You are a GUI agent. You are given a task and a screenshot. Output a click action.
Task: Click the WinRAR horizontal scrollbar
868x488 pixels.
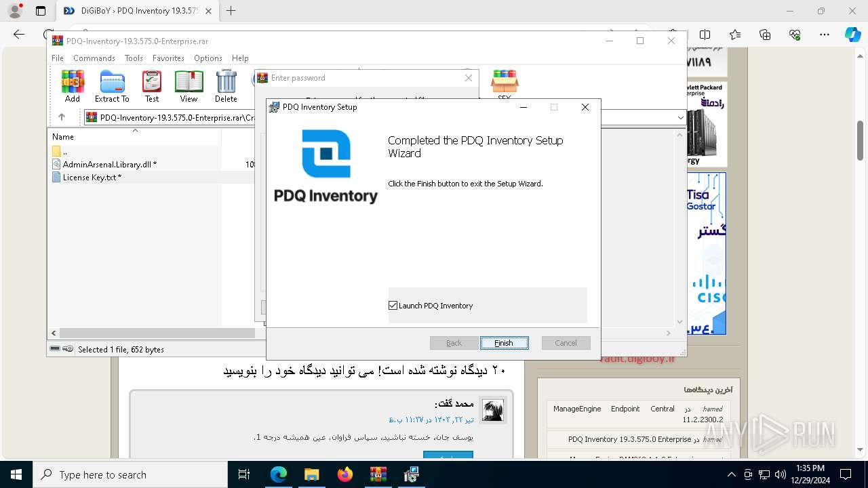point(156,333)
